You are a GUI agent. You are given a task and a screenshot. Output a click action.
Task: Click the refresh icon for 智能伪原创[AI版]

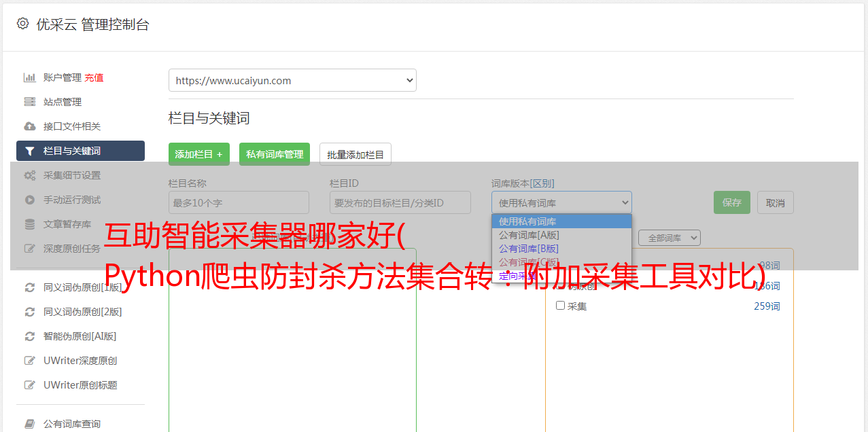(x=30, y=336)
